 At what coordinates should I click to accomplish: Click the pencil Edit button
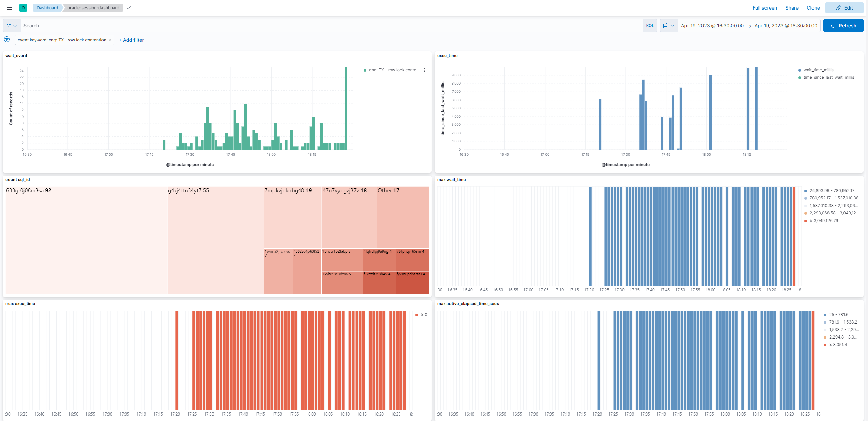point(844,8)
